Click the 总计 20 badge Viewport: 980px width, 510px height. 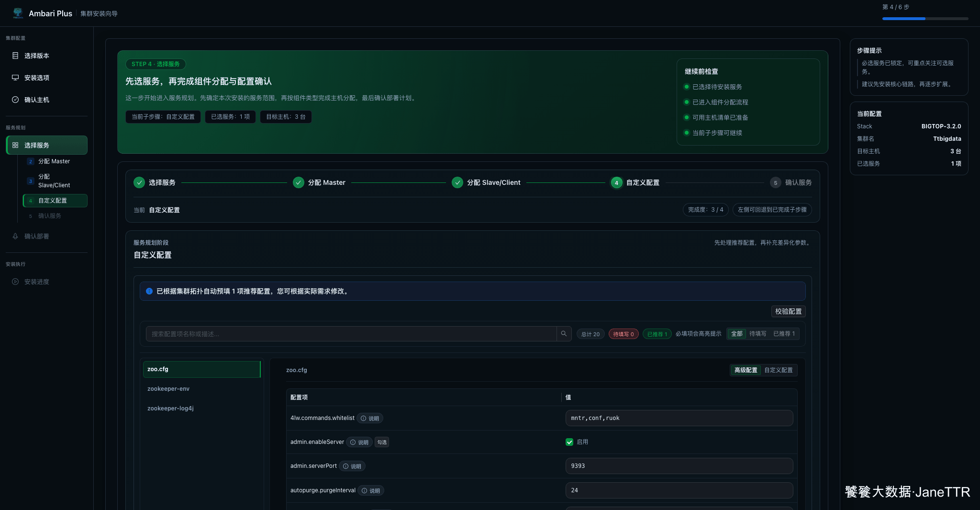tap(590, 334)
